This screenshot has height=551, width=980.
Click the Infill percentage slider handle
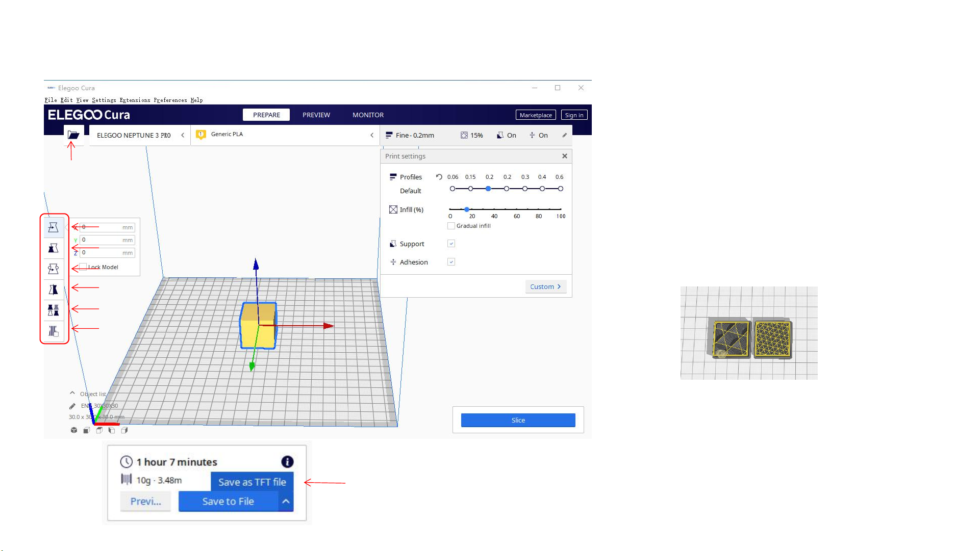point(466,209)
